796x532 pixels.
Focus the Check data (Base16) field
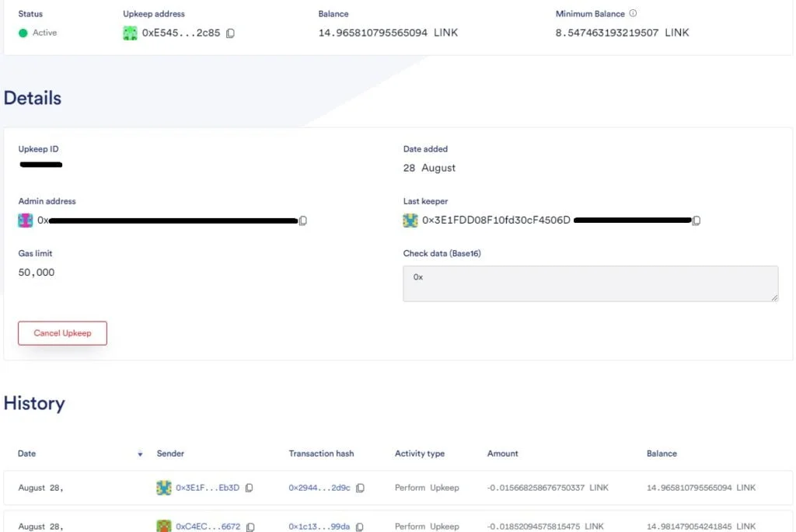click(x=591, y=283)
